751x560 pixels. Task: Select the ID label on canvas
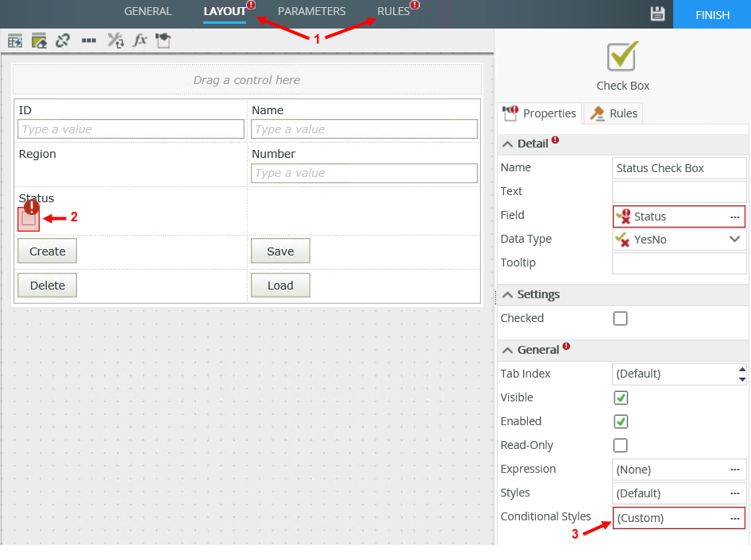pyautogui.click(x=25, y=110)
